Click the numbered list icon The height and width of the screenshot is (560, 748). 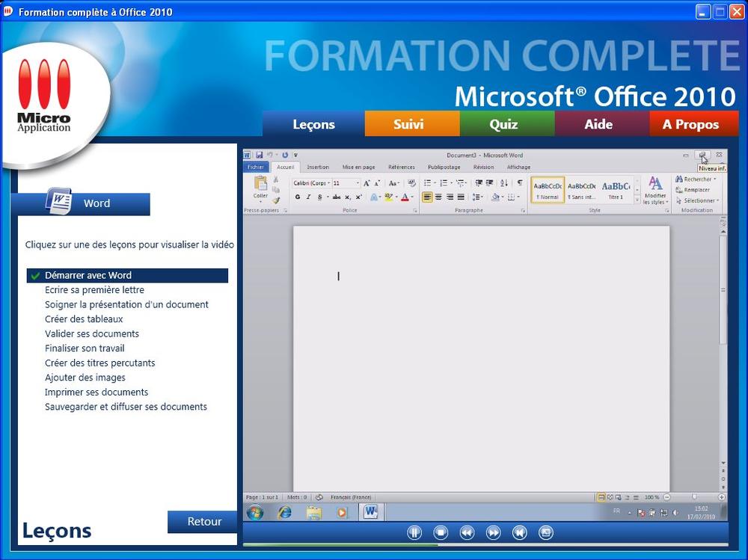[444, 183]
